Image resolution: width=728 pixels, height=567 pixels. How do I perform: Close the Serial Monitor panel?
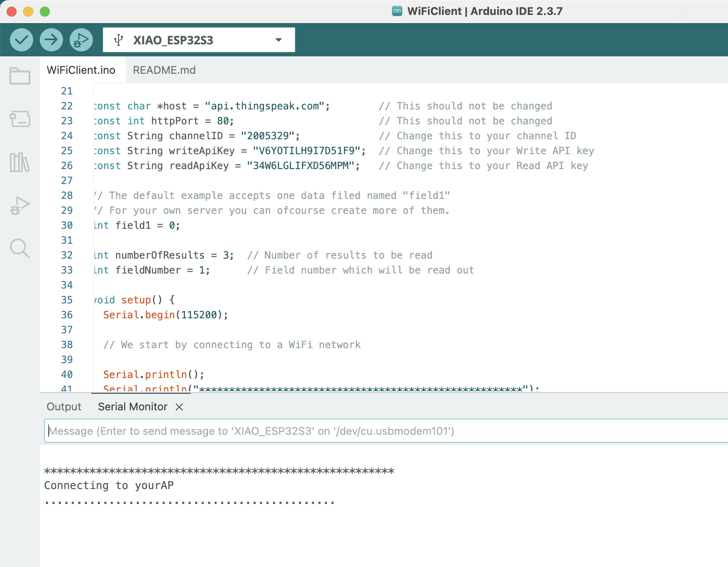179,407
